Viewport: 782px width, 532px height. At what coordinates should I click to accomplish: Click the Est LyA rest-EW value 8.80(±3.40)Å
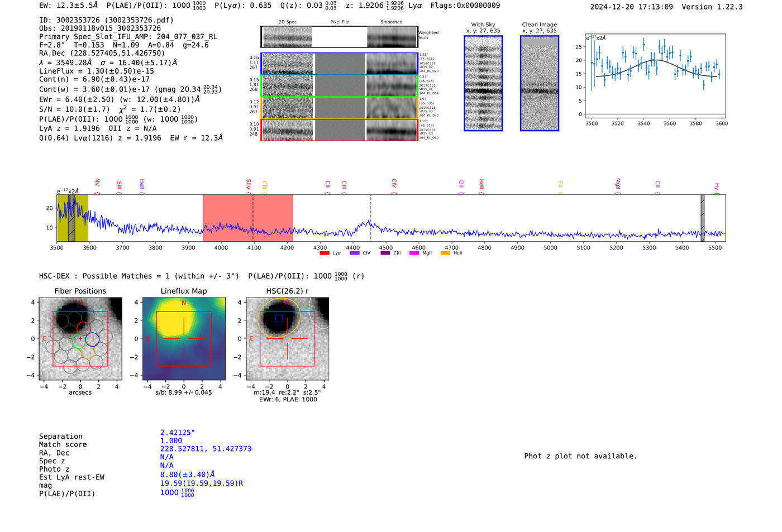187,475
